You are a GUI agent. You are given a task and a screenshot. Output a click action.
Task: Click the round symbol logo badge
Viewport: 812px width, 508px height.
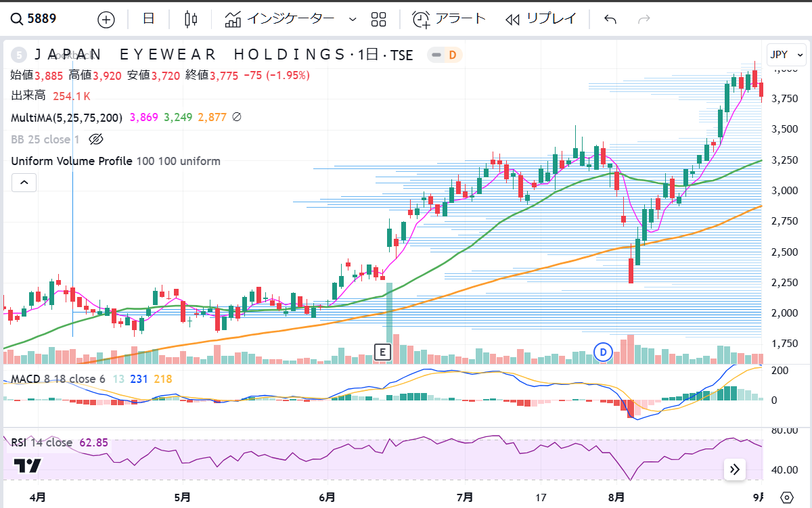19,55
